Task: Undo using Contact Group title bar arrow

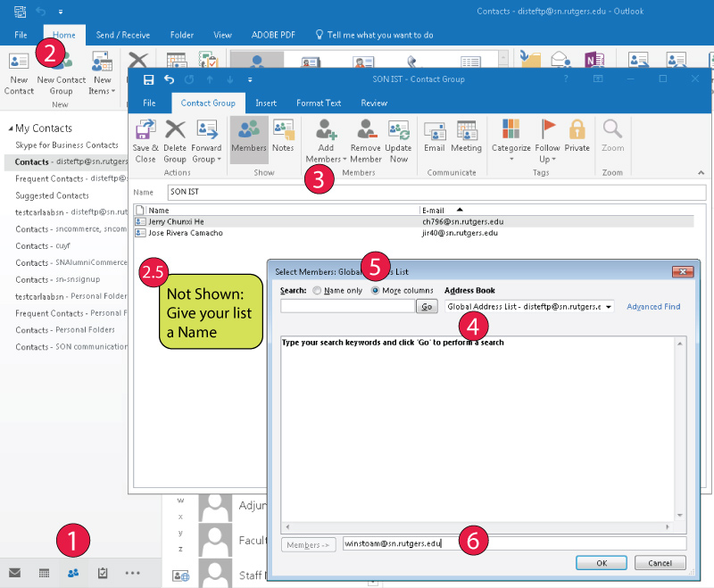Action: click(x=169, y=79)
